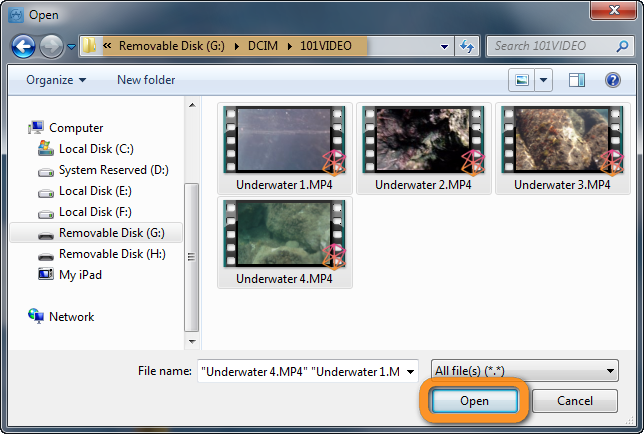Select Network in the navigation tree
This screenshot has width=644, height=434.
click(71, 317)
